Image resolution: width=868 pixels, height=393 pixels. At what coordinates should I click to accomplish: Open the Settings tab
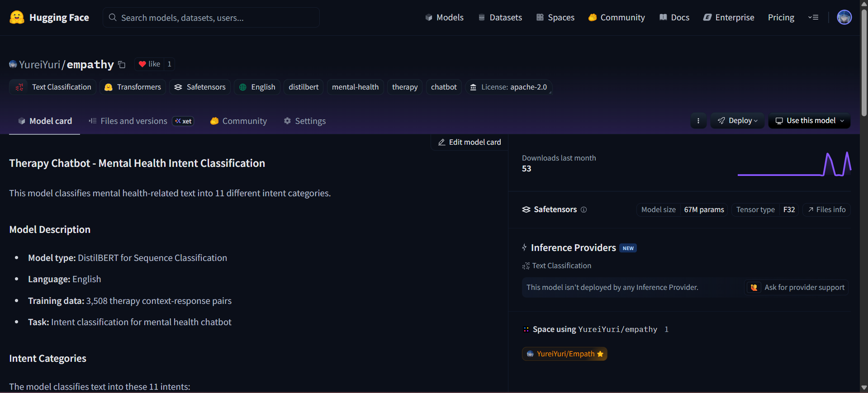(x=304, y=121)
